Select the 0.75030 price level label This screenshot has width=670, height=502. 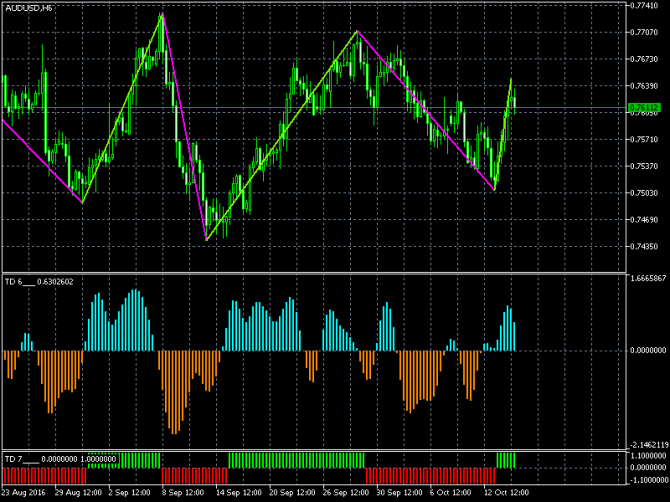tap(644, 193)
